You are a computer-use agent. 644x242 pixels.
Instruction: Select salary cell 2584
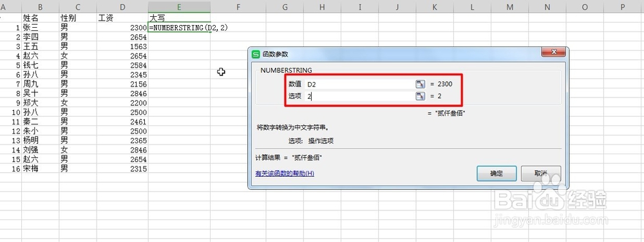click(123, 65)
